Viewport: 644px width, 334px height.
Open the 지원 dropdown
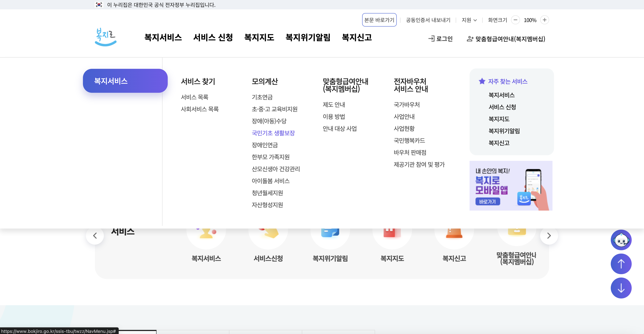point(469,20)
